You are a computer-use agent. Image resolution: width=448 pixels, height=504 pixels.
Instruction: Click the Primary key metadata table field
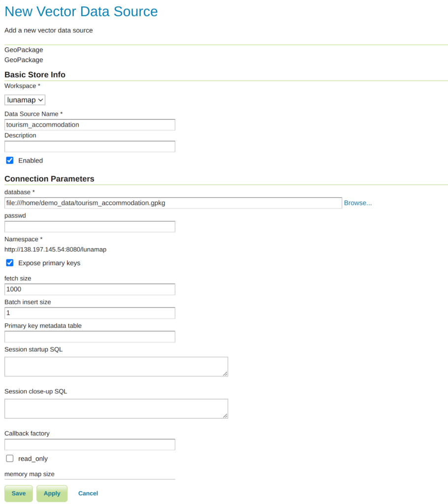tap(90, 336)
